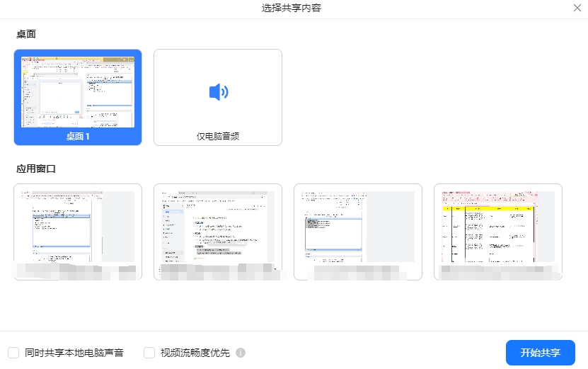This screenshot has width=588, height=369.
Task: Click the 同时共享本地电脑声音 label text
Action: 74,353
